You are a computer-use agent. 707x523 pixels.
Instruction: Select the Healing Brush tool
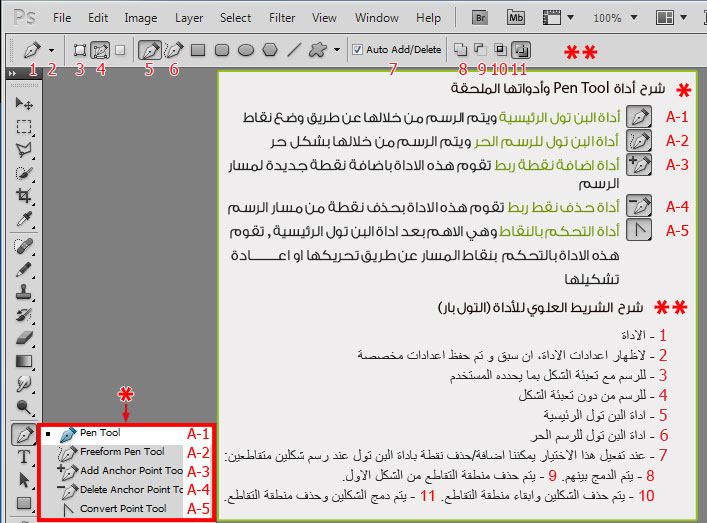(24, 246)
